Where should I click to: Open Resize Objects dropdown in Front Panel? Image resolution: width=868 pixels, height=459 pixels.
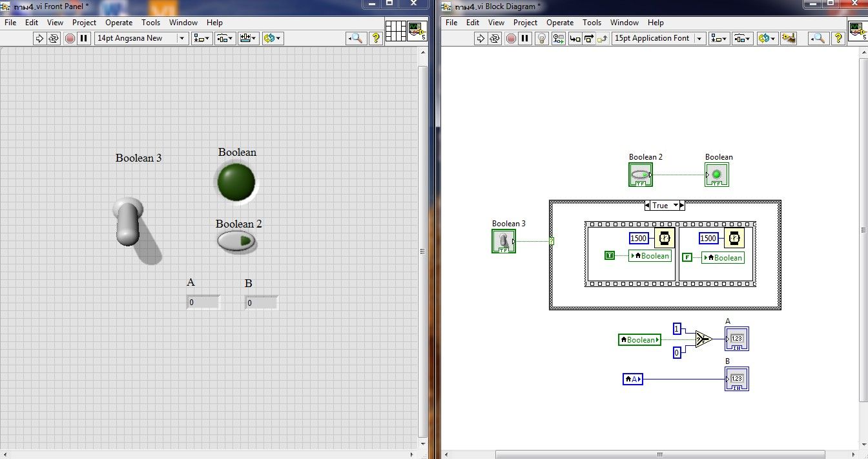point(248,38)
